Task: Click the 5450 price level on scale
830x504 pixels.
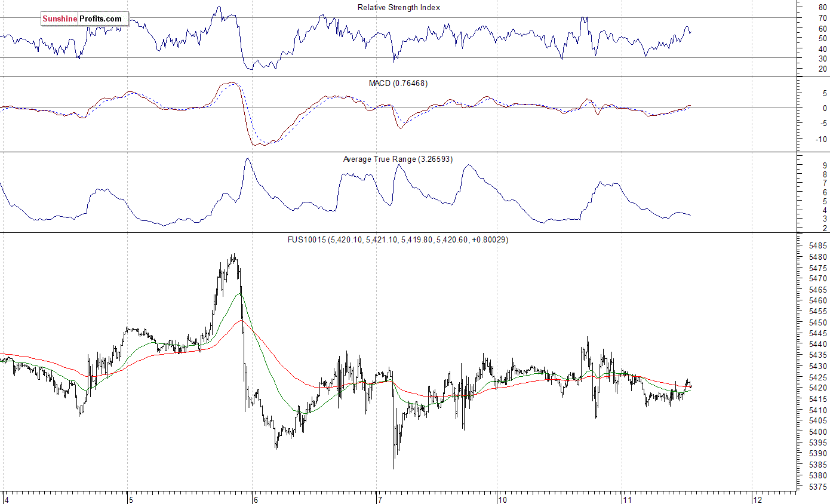Action: 818,322
